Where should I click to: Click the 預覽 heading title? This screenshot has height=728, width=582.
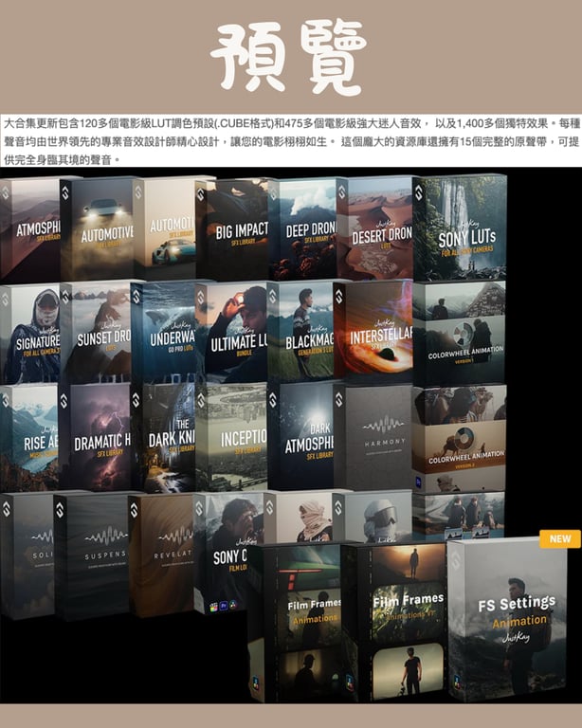(x=288, y=56)
